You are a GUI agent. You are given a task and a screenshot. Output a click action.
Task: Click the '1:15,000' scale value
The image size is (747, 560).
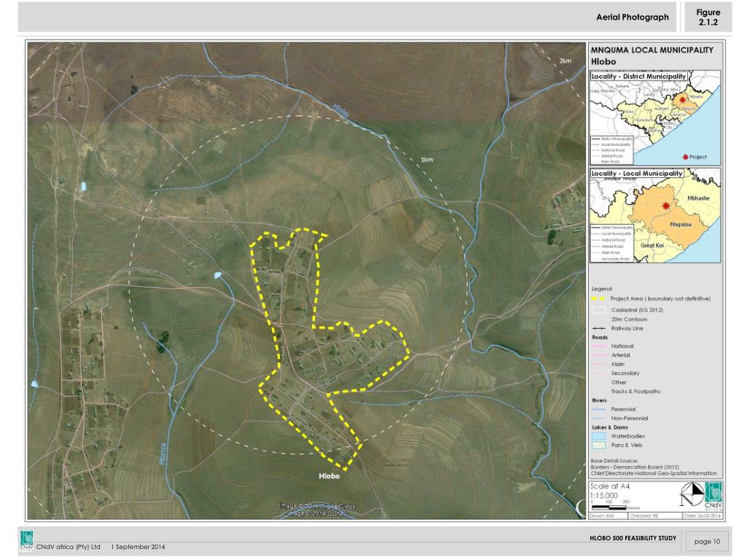603,495
